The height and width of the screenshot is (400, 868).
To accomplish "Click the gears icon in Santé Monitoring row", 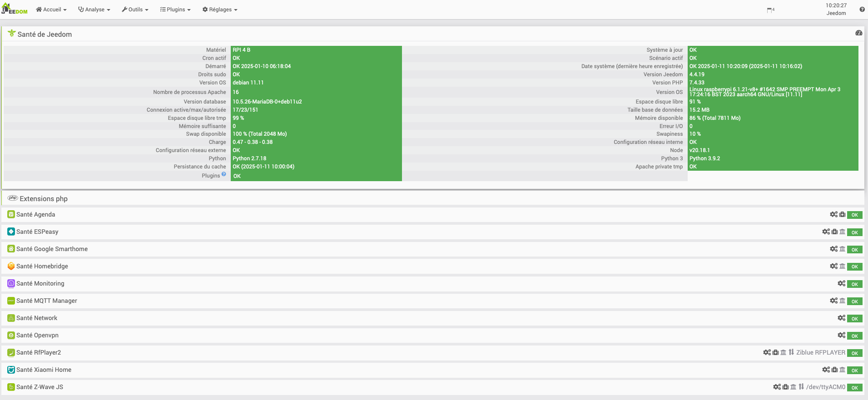I will point(841,283).
